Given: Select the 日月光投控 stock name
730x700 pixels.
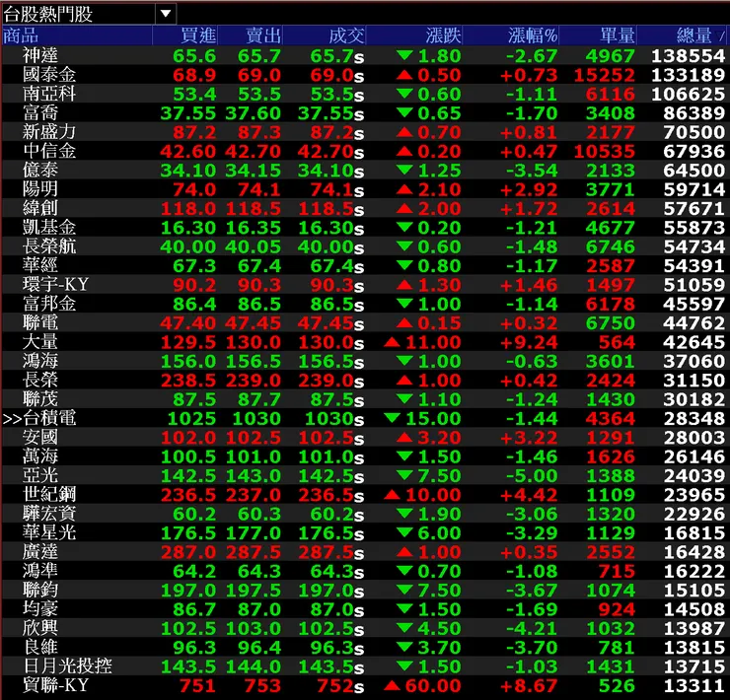Looking at the screenshot, I should [67, 666].
